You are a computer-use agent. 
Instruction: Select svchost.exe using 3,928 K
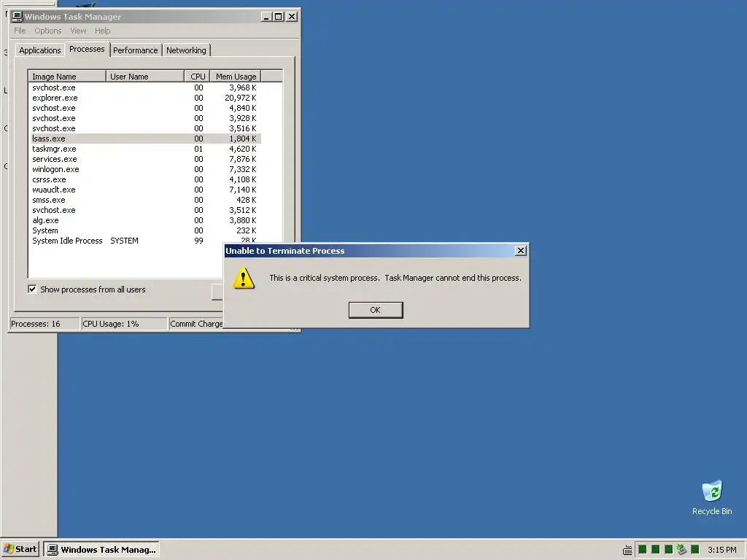pyautogui.click(x=145, y=118)
